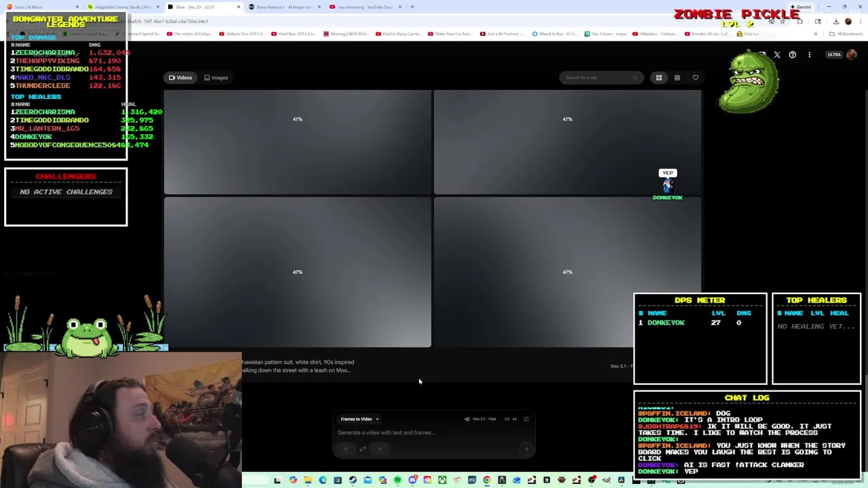Open the Mail app from the taskbar
The height and width of the screenshot is (488, 868).
(368, 480)
